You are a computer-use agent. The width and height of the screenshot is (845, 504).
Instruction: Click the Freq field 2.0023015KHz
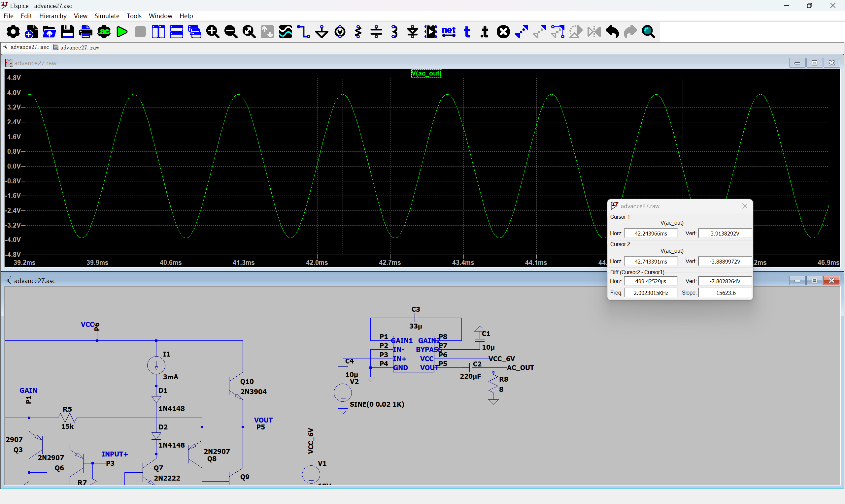[x=650, y=293]
